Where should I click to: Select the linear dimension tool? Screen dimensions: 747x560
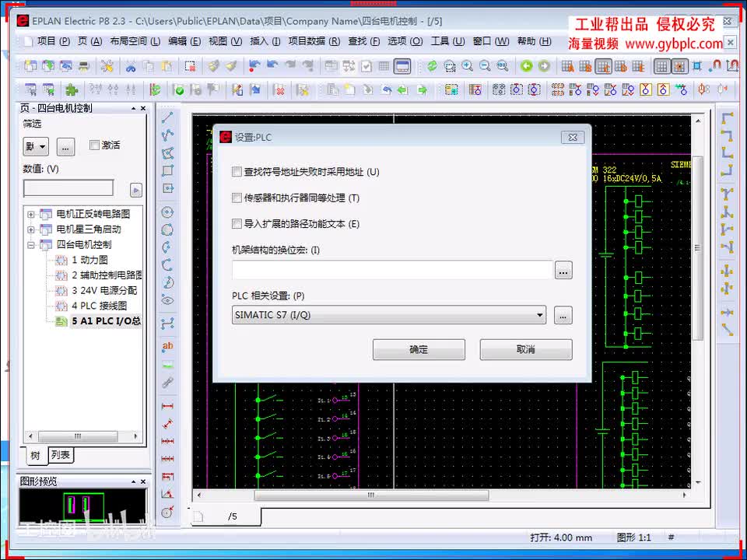coord(167,406)
